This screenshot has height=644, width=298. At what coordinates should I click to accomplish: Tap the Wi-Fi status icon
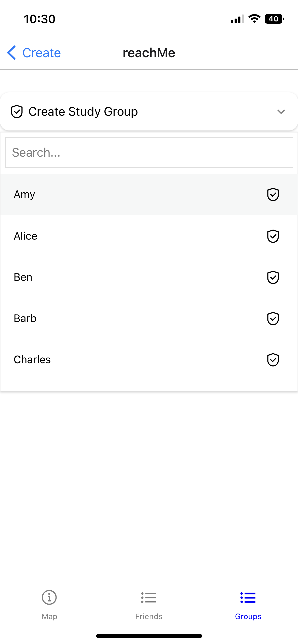(254, 19)
